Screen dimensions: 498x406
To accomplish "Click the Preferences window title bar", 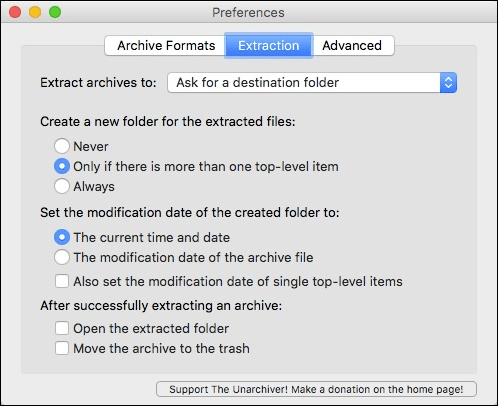I will [x=248, y=12].
